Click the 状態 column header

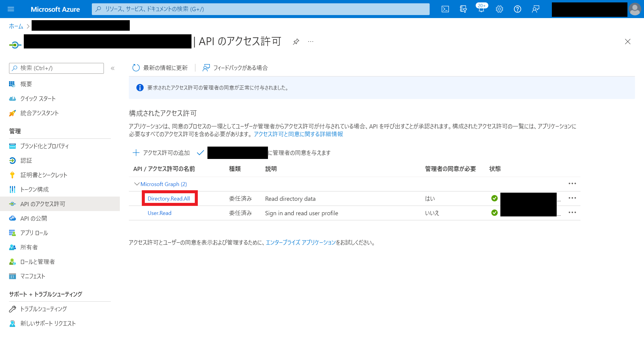click(x=495, y=169)
